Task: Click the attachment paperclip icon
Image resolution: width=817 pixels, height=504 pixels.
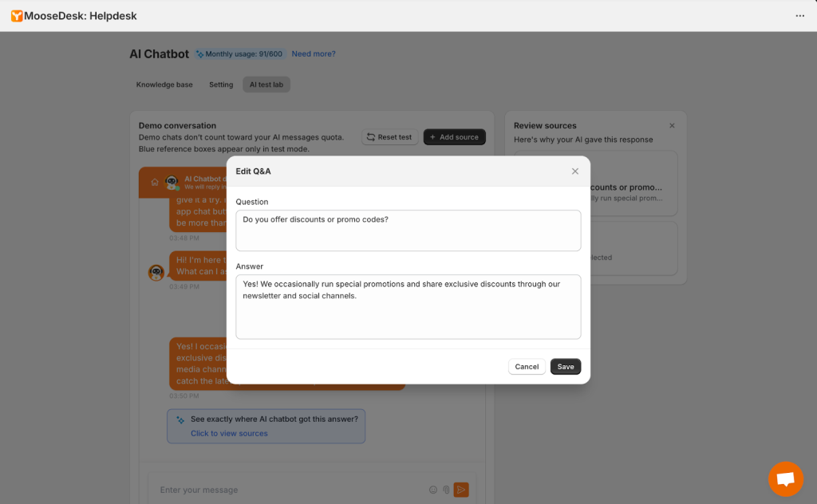Action: click(x=447, y=490)
